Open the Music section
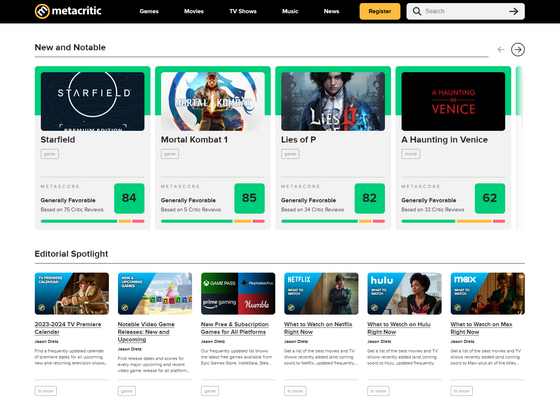 tap(290, 11)
